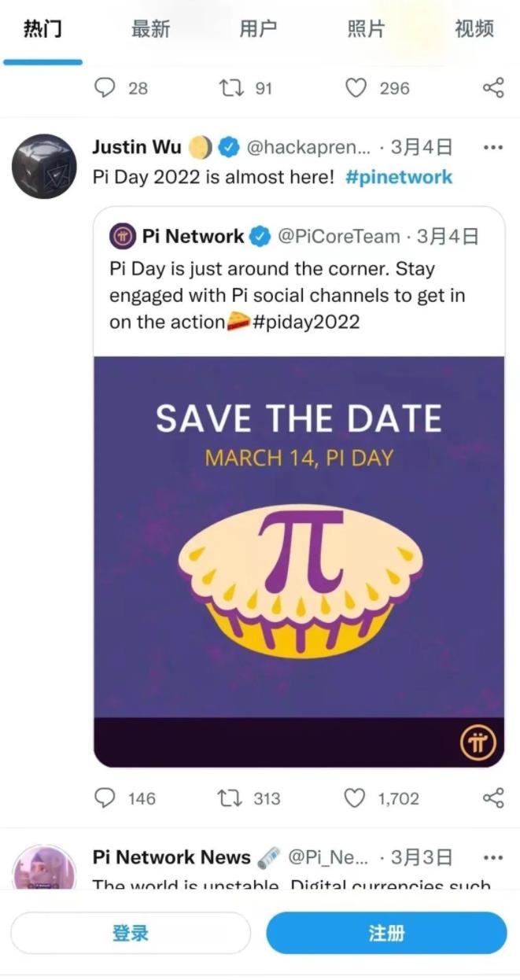The width and height of the screenshot is (520, 980).
Task: Open Justin Wu's profile avatar
Action: [x=45, y=166]
